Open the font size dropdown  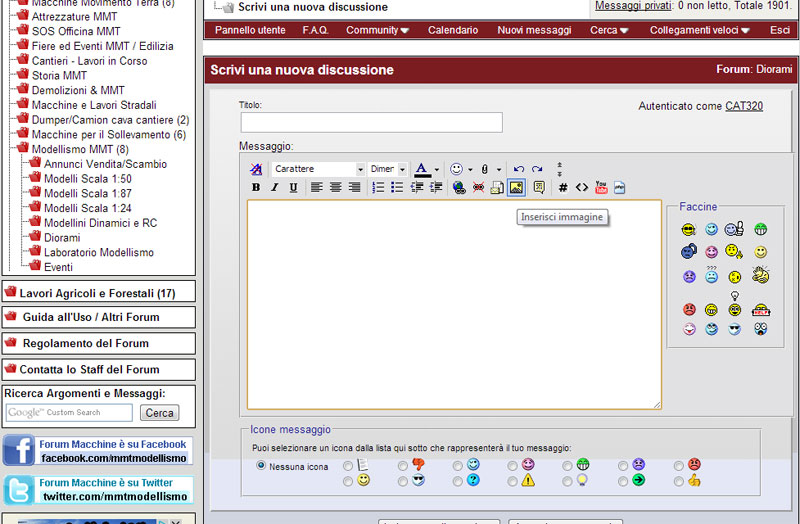coord(387,169)
